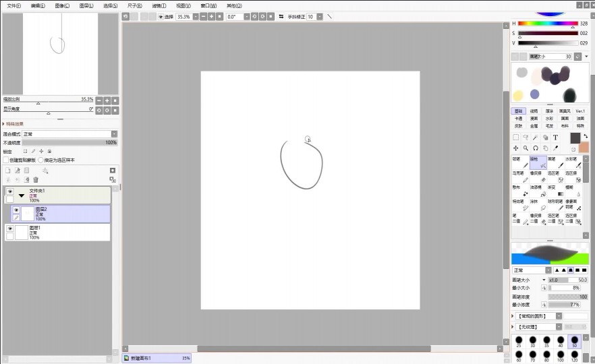The width and height of the screenshot is (595, 364).
Task: Select the rotate view tool
Action: click(x=536, y=148)
